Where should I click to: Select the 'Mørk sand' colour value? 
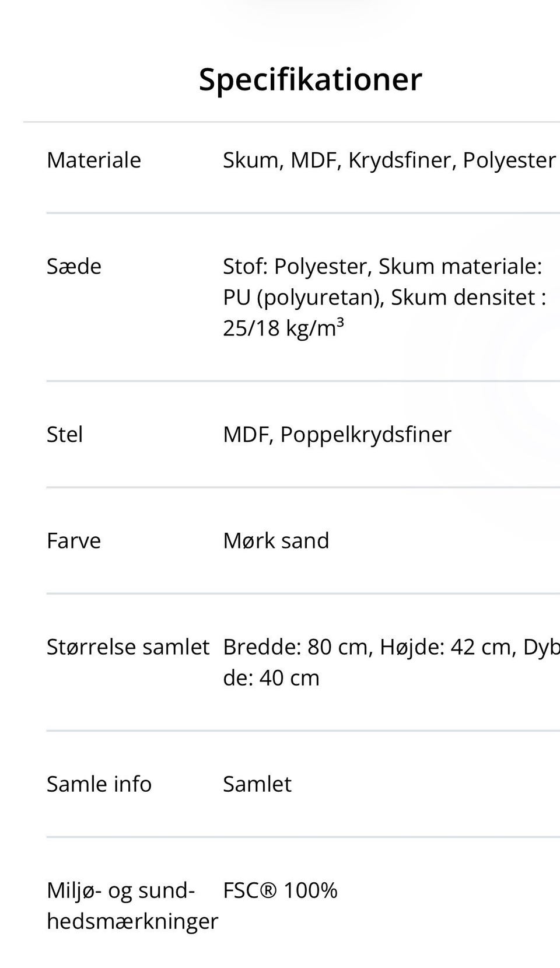tap(276, 541)
